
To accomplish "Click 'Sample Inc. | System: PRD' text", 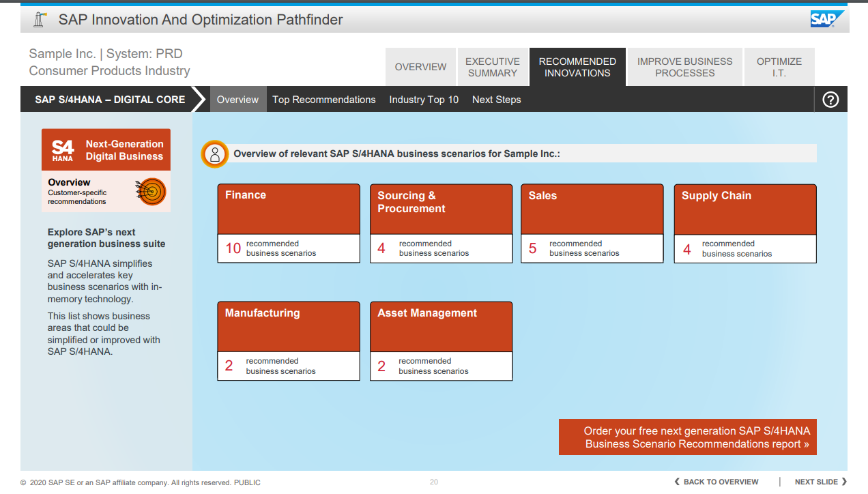I will pyautogui.click(x=106, y=54).
